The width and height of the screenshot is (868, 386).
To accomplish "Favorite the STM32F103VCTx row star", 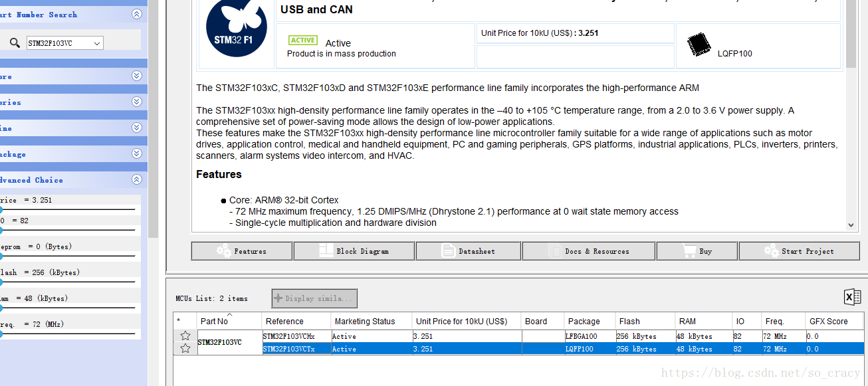I will pos(185,348).
